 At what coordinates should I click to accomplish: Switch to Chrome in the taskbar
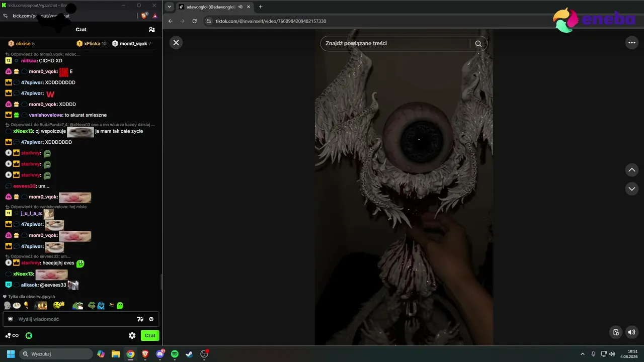[130, 354]
